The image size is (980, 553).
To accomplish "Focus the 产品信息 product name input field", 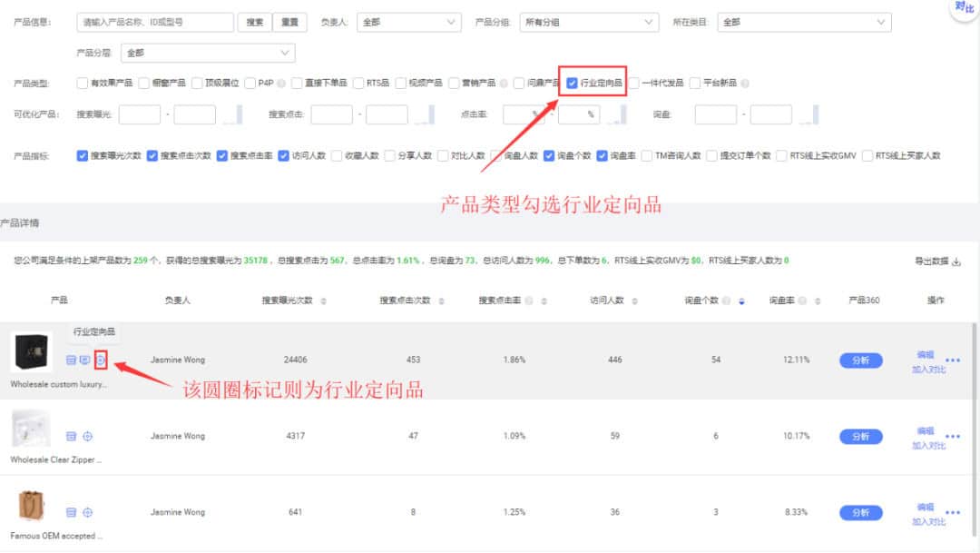I will (x=155, y=22).
